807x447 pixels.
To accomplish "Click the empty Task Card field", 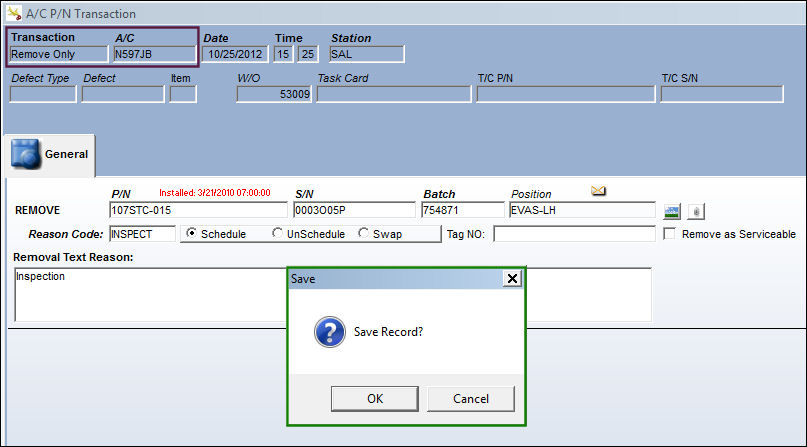I will pos(394,94).
